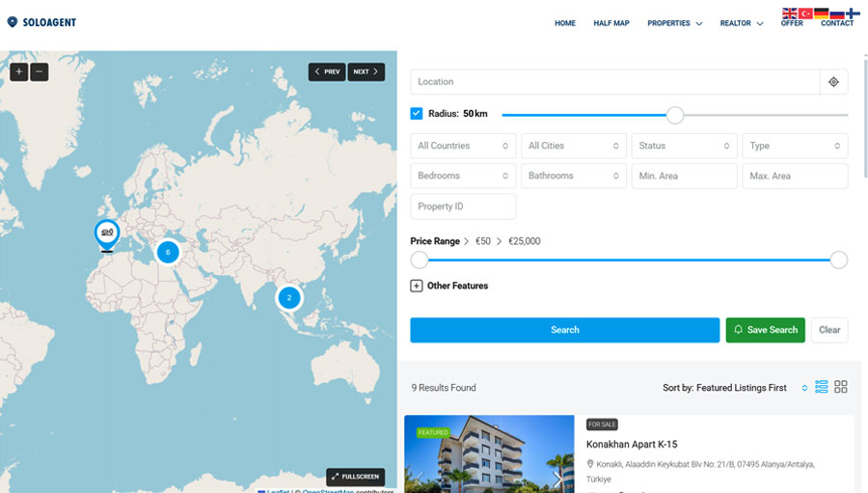Click the Radius slider handle
This screenshot has width=868, height=493.
pos(675,115)
